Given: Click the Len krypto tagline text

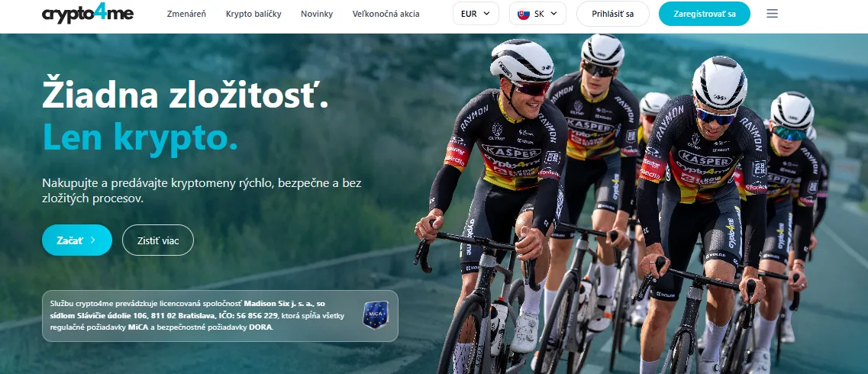Looking at the screenshot, I should pos(140,136).
